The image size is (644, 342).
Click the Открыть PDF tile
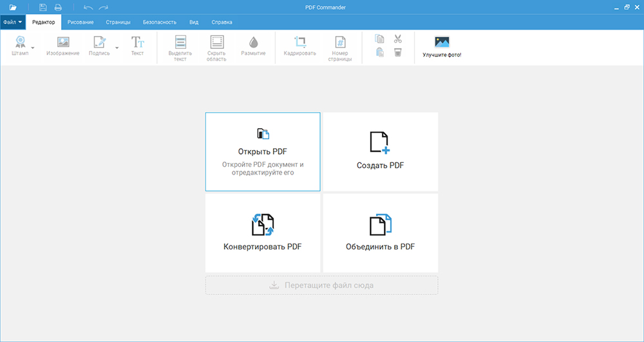[x=263, y=152]
